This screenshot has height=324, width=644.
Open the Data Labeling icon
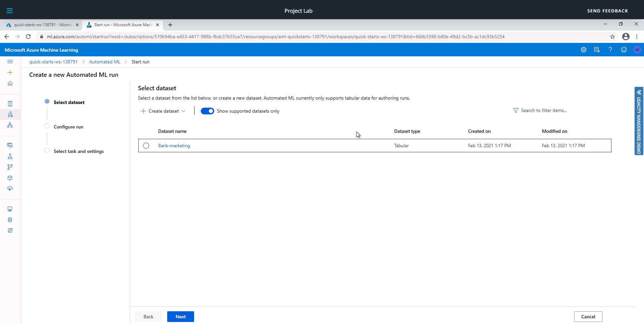(x=10, y=230)
